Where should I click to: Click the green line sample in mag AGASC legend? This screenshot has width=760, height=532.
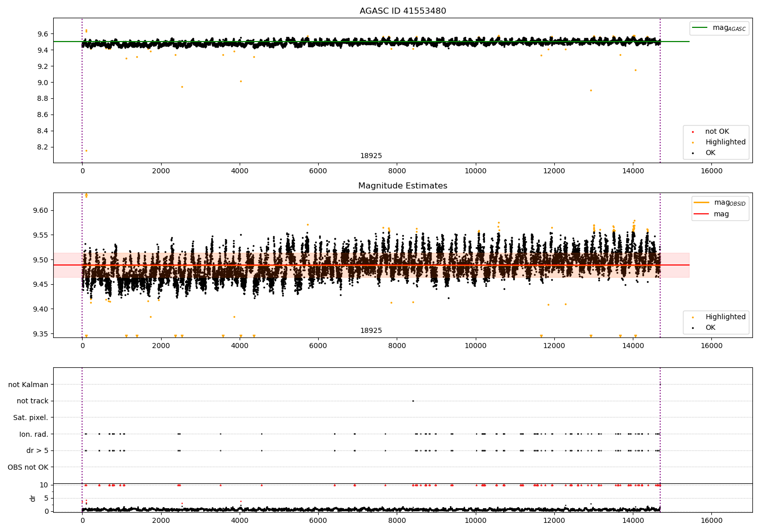(700, 27)
